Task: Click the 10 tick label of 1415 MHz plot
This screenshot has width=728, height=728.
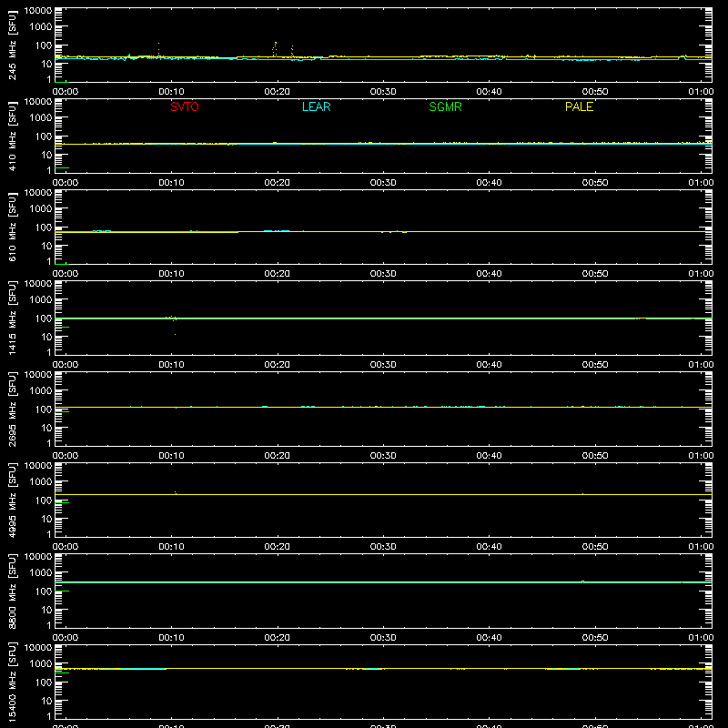Action: point(47,337)
